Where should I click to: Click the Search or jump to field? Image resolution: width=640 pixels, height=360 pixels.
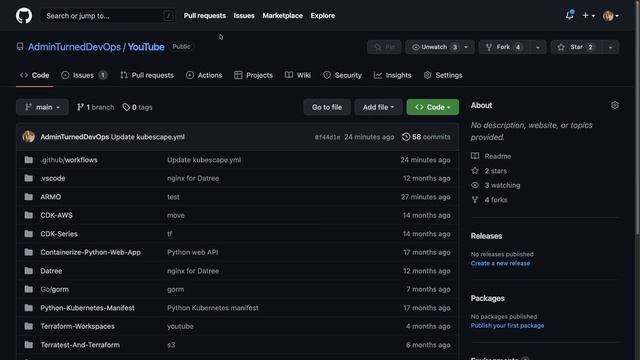[x=108, y=16]
